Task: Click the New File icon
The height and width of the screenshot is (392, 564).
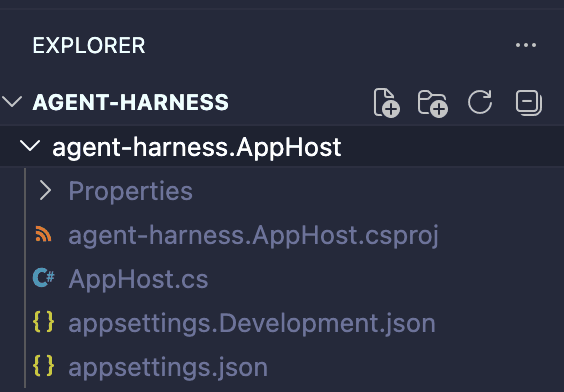Action: pos(387,102)
